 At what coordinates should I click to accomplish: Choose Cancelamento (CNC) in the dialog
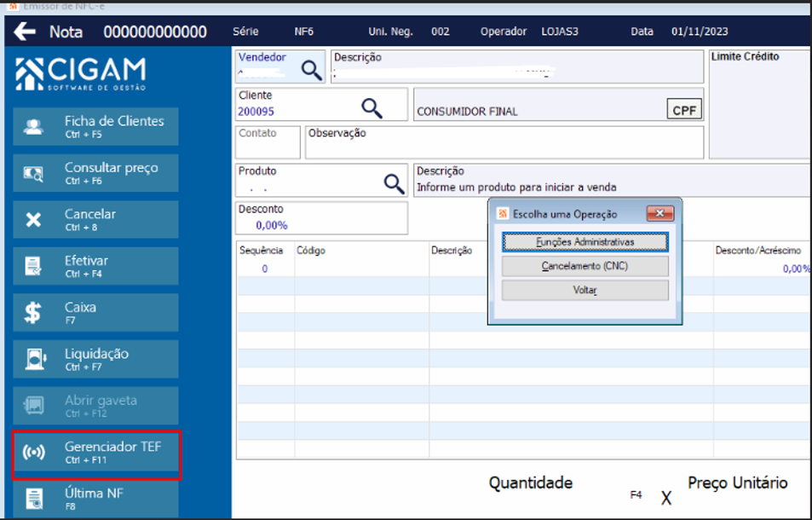click(585, 266)
